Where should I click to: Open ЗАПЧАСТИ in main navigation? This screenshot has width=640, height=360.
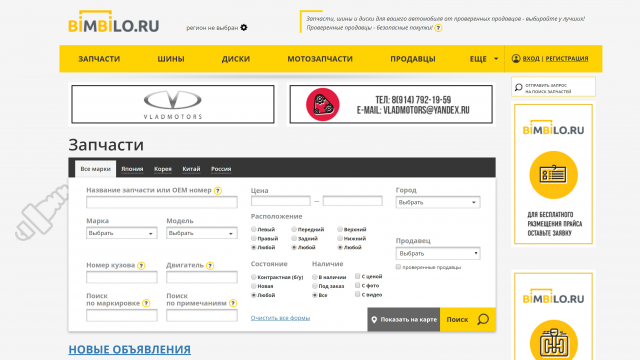(99, 59)
